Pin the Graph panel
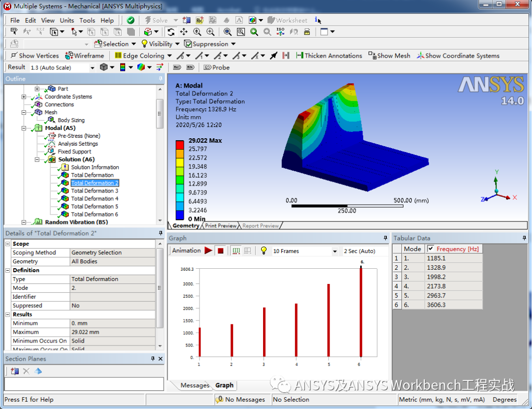The height and width of the screenshot is (409, 532). click(385, 238)
